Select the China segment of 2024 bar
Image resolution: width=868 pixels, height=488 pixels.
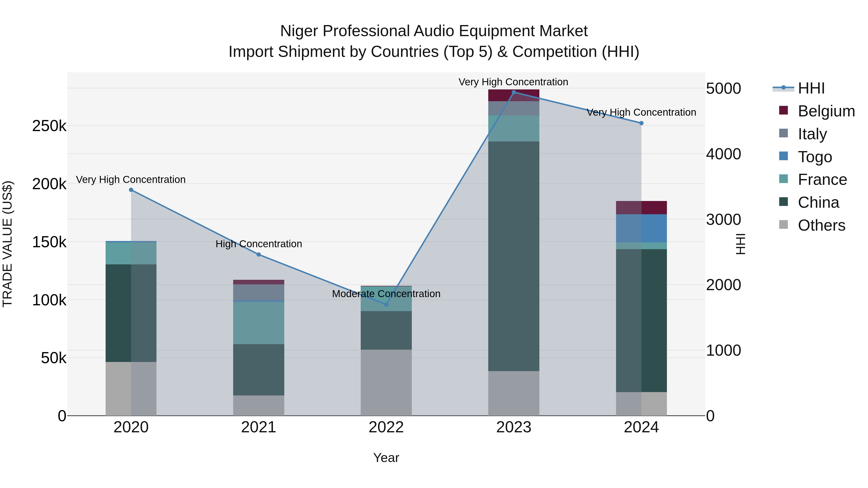tap(641, 321)
